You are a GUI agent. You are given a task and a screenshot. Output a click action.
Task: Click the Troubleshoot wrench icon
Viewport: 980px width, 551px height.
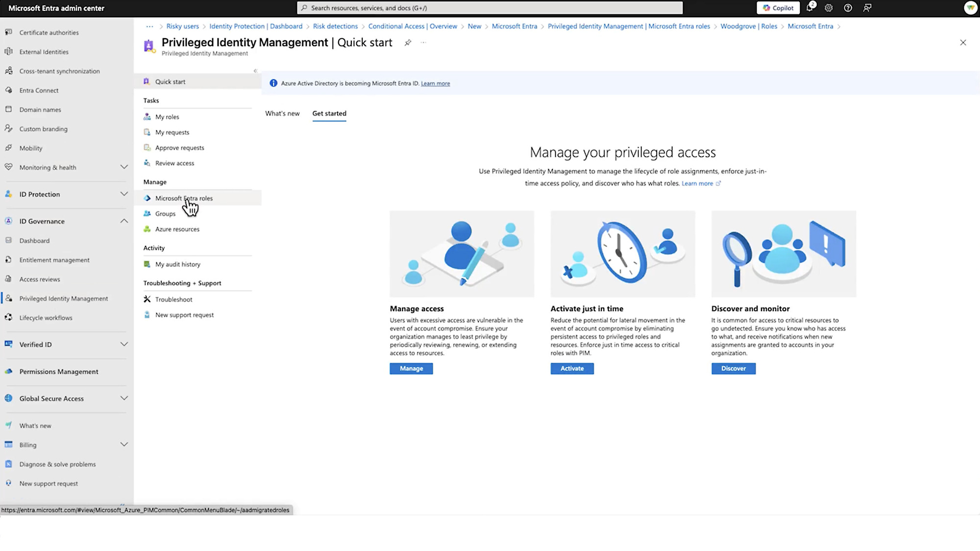coord(147,299)
